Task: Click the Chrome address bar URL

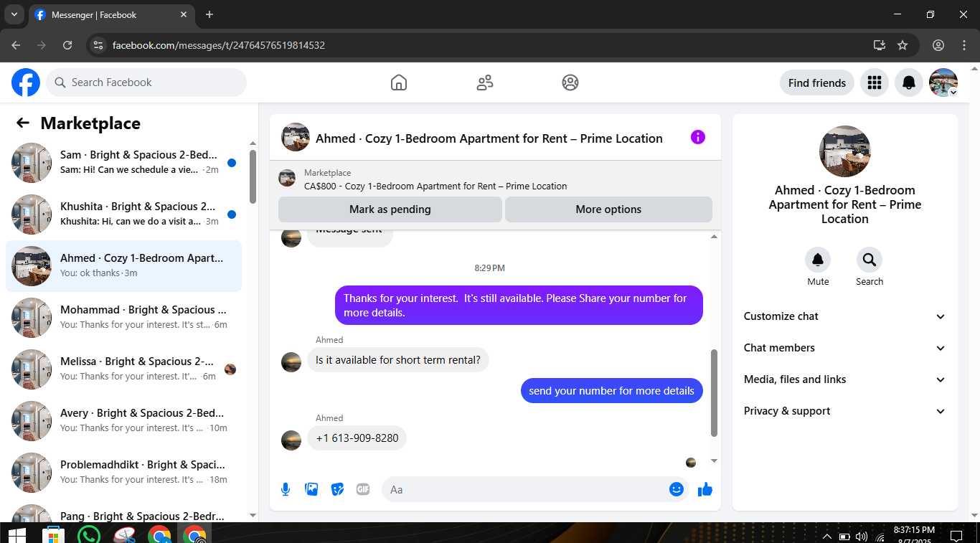Action: 219,45
